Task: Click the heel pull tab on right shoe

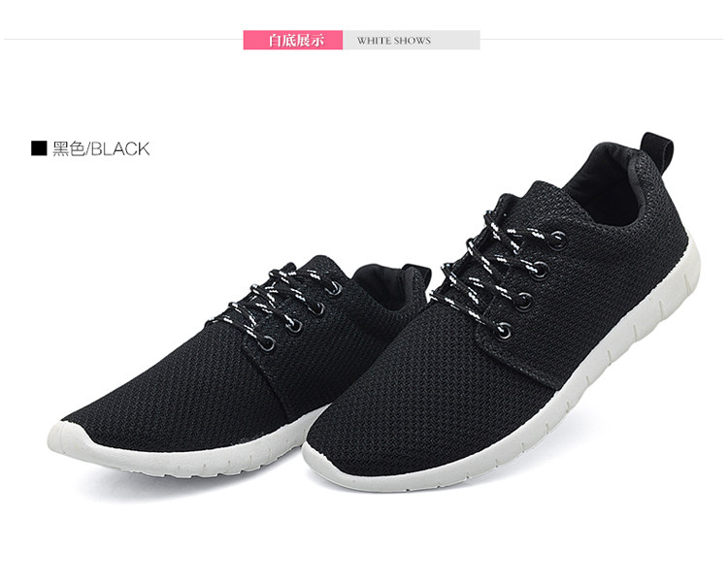Action: 657,148
